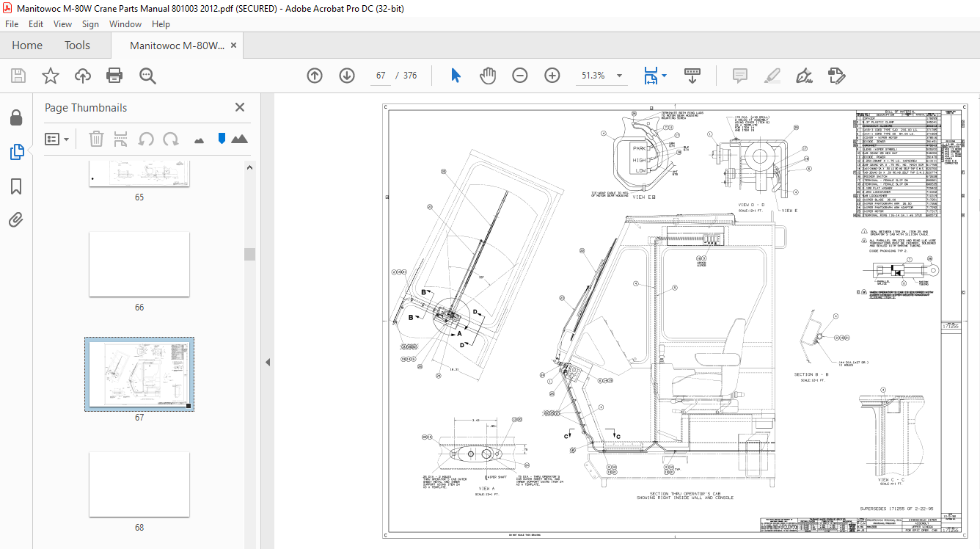Open the Sign document pen tool
This screenshot has height=549, width=980.
tap(804, 76)
